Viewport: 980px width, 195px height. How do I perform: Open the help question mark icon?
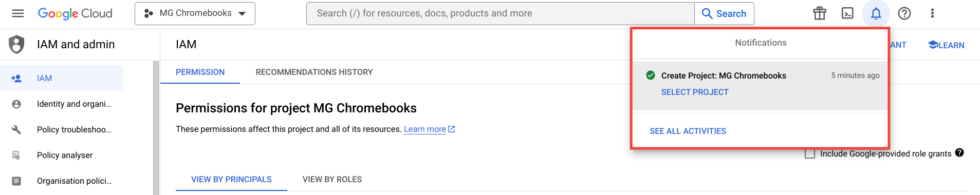point(904,13)
